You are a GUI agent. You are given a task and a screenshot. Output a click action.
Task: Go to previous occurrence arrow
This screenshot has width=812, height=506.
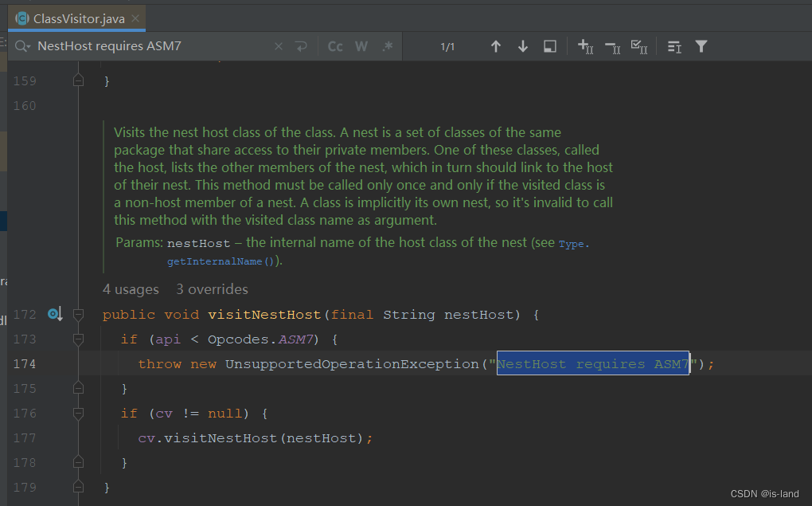point(496,46)
